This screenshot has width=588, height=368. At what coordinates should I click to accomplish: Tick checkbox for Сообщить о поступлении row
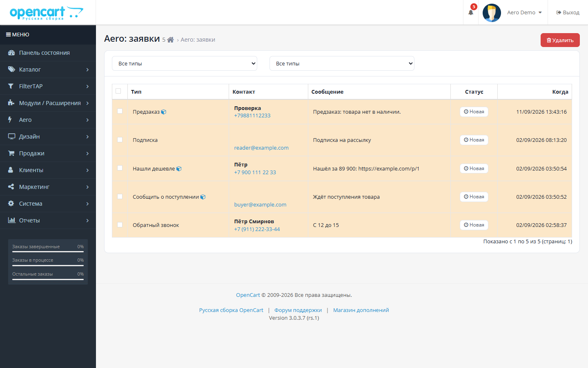[120, 197]
